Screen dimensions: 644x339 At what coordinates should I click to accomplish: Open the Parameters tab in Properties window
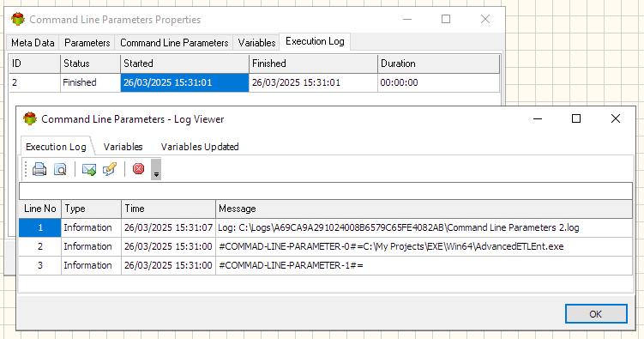tap(87, 43)
